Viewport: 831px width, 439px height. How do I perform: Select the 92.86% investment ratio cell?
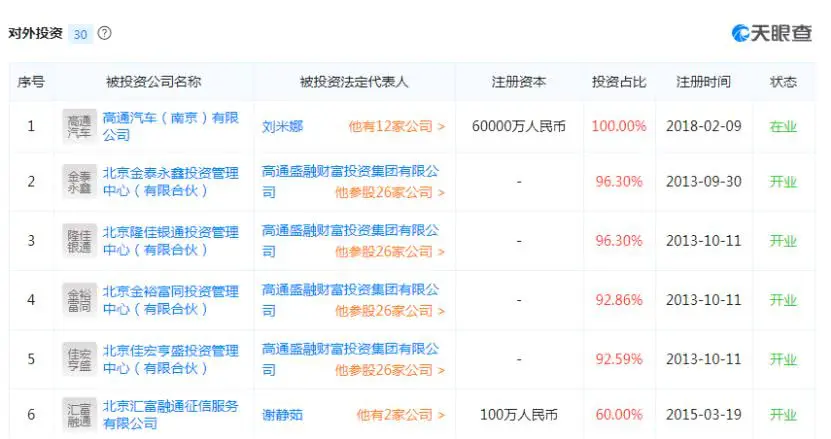(x=619, y=301)
